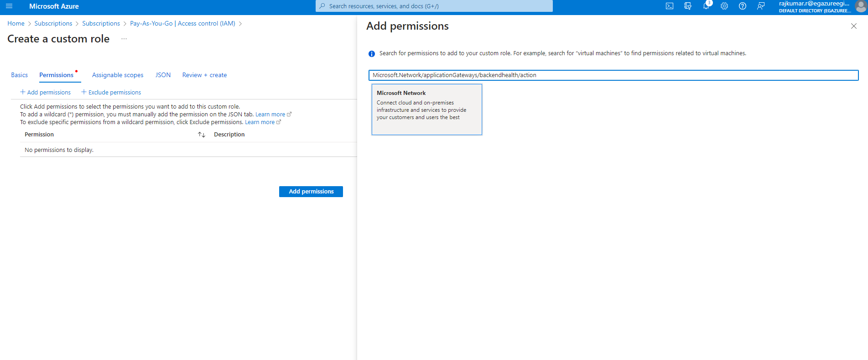Open Pay-As-You-Go Access control (IAM) breadcrumb
The image size is (868, 360).
point(182,23)
